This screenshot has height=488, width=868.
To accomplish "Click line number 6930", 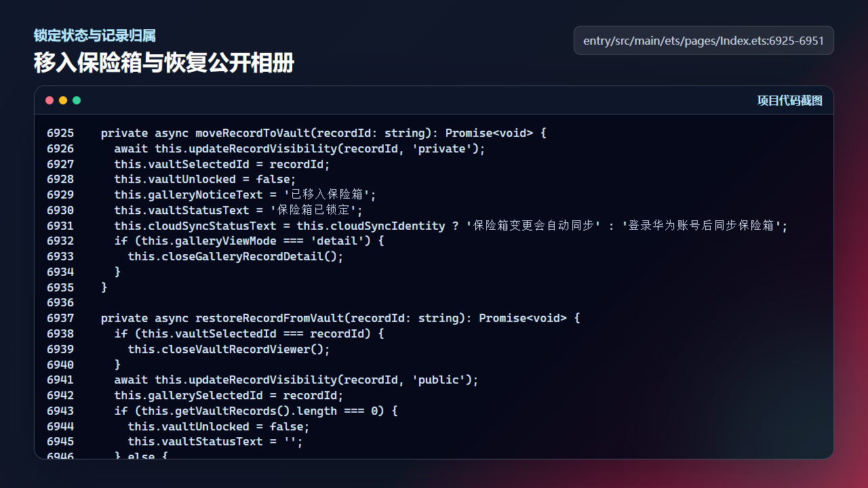I will 60,210.
